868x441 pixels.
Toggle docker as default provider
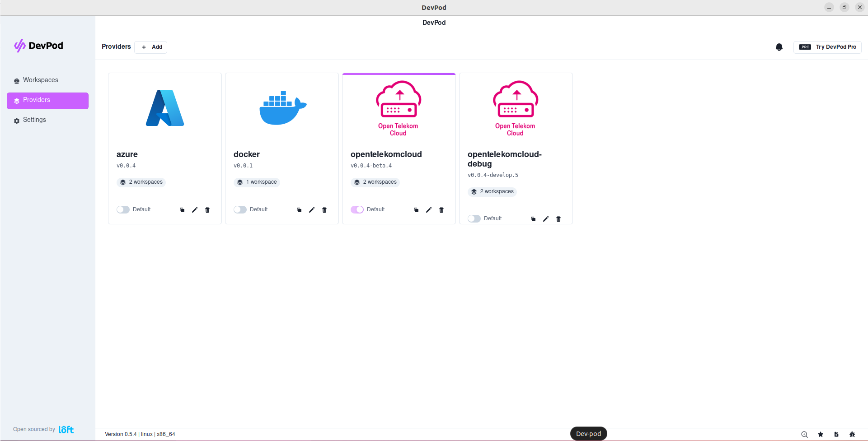[x=240, y=209]
